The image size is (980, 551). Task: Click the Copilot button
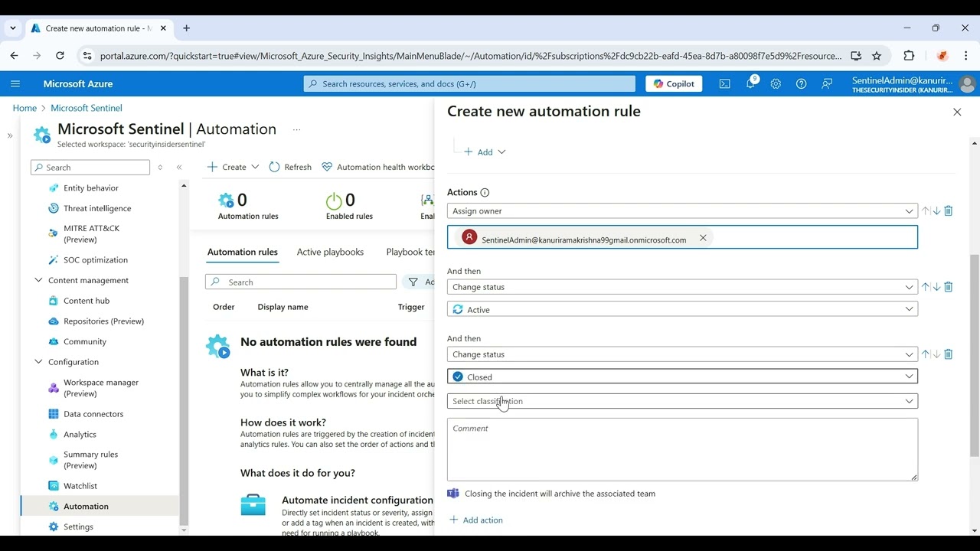[674, 83]
